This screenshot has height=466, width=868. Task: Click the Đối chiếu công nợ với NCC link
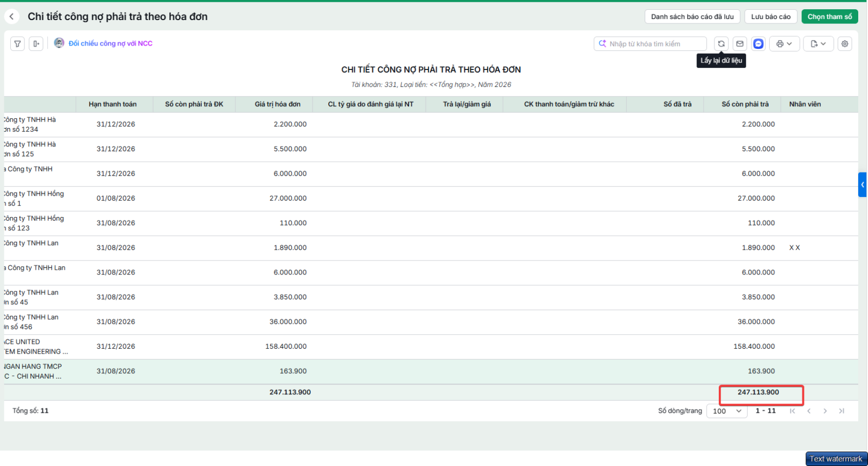110,43
